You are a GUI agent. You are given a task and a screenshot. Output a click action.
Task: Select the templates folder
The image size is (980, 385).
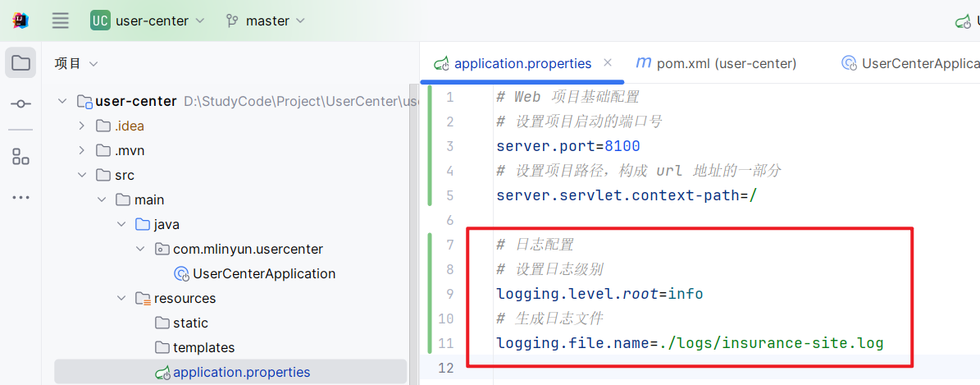coord(203,347)
